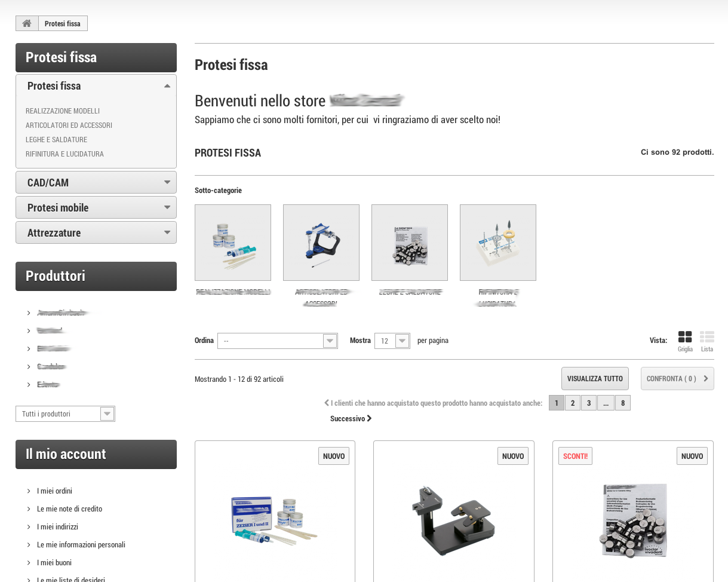The width and height of the screenshot is (728, 582).
Task: Open the Ordina sort dropdown
Action: (x=278, y=341)
